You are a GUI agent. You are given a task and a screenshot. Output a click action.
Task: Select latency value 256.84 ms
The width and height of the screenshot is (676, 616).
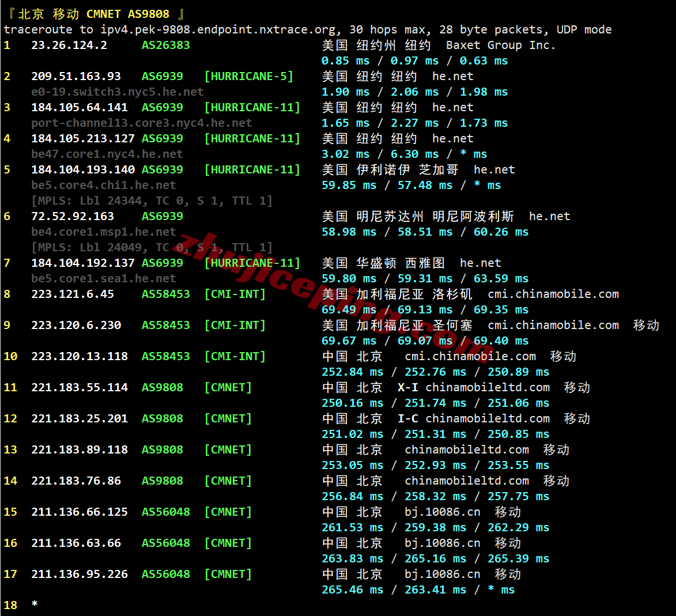point(352,496)
